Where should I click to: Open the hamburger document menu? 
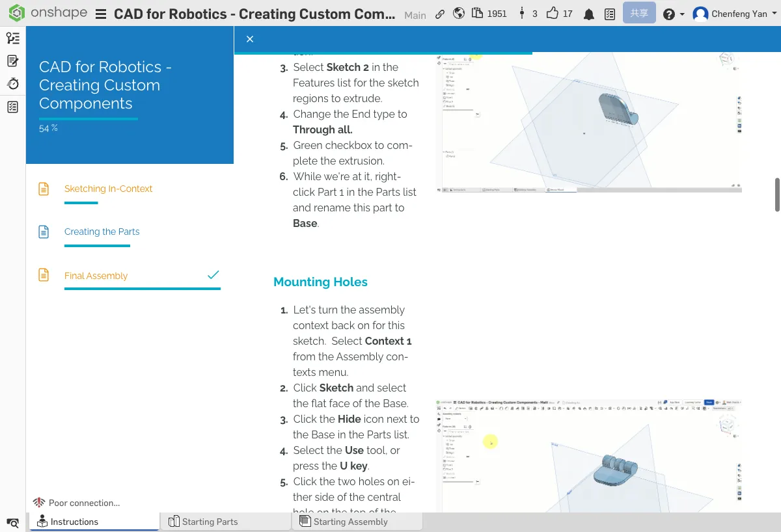pyautogui.click(x=101, y=14)
